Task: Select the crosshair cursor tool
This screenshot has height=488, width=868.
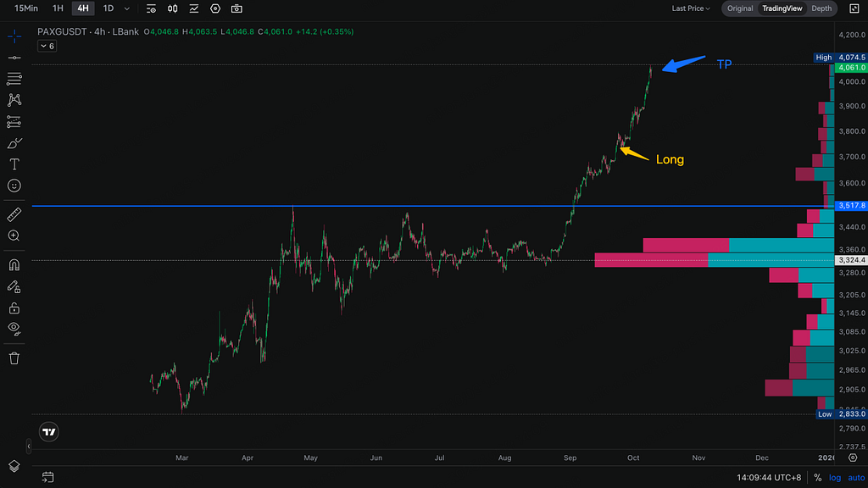Action: click(x=14, y=36)
